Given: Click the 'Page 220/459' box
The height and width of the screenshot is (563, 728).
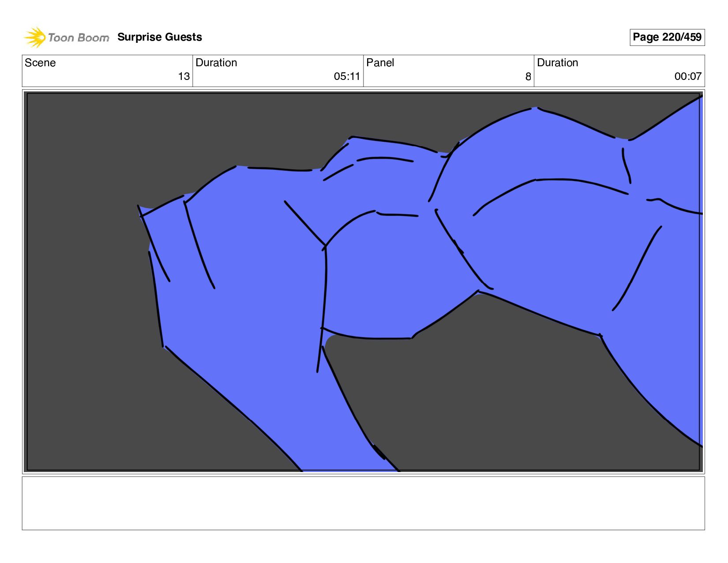Looking at the screenshot, I should click(667, 37).
